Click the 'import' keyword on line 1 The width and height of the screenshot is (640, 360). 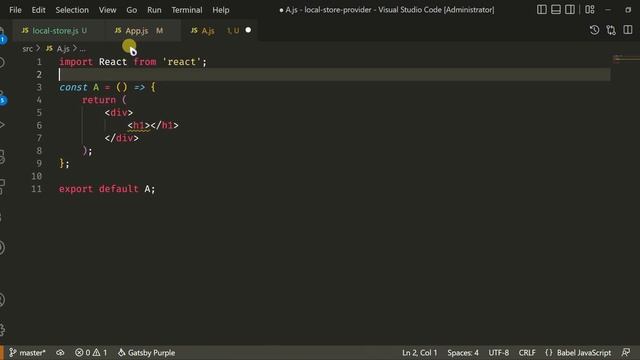(x=76, y=62)
